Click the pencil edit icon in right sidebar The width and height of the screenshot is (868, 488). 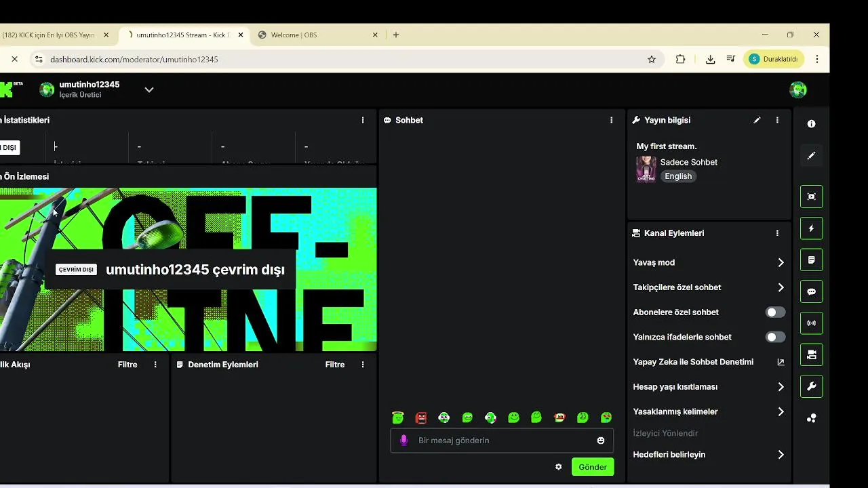811,156
